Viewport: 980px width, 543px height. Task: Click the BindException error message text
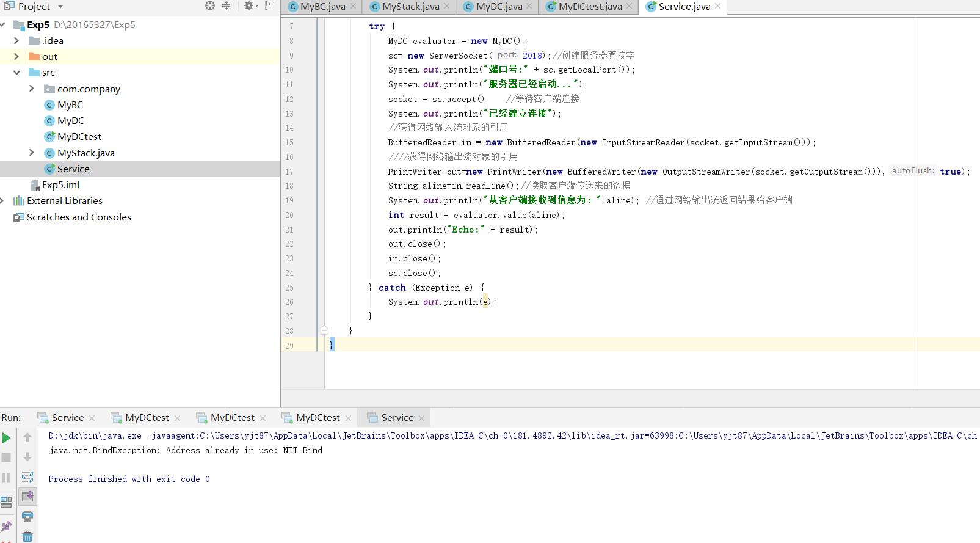tap(186, 450)
